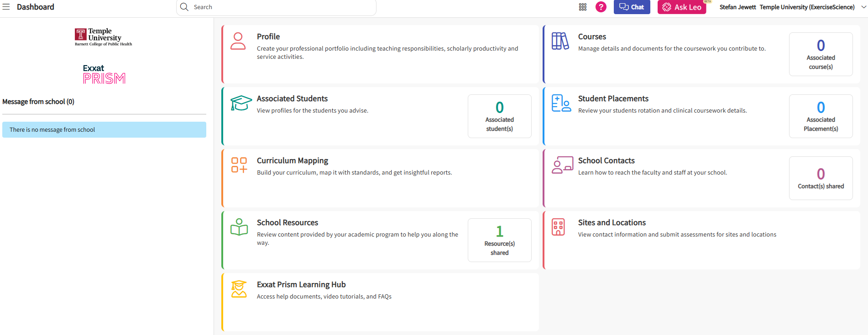Open the Sites and Locations title
This screenshot has width=868, height=335.
click(x=612, y=222)
